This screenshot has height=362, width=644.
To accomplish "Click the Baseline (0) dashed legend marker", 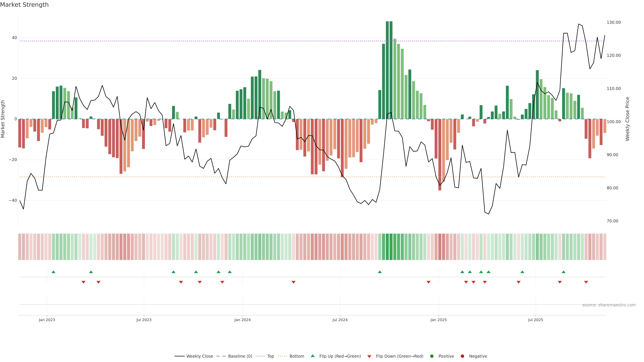I will tap(221, 356).
